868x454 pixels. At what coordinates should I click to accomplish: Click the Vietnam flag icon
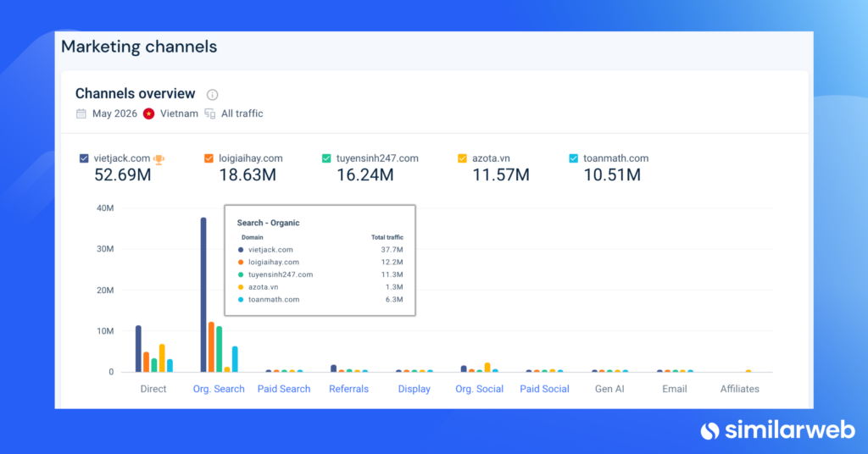(149, 113)
